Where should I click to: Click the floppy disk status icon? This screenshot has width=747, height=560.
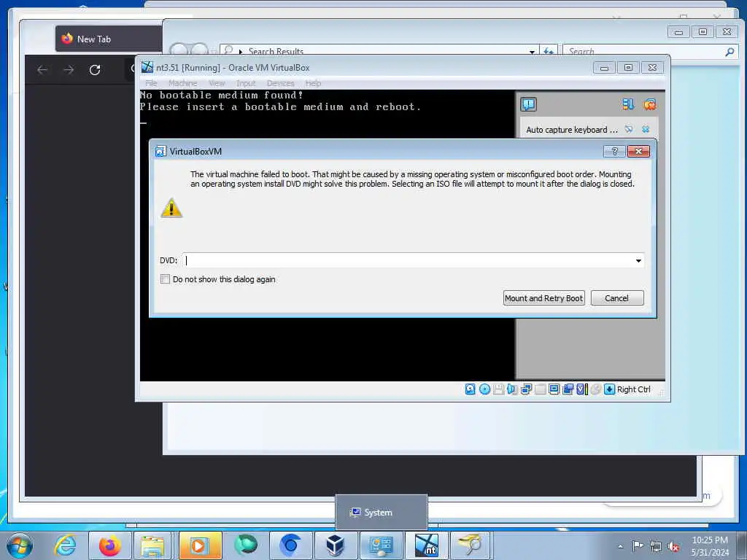[x=498, y=389]
